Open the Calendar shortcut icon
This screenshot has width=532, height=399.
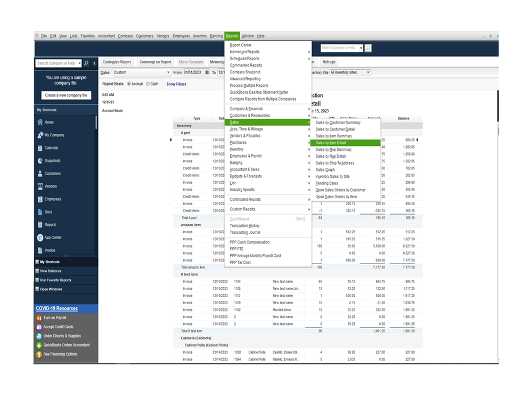click(x=40, y=148)
